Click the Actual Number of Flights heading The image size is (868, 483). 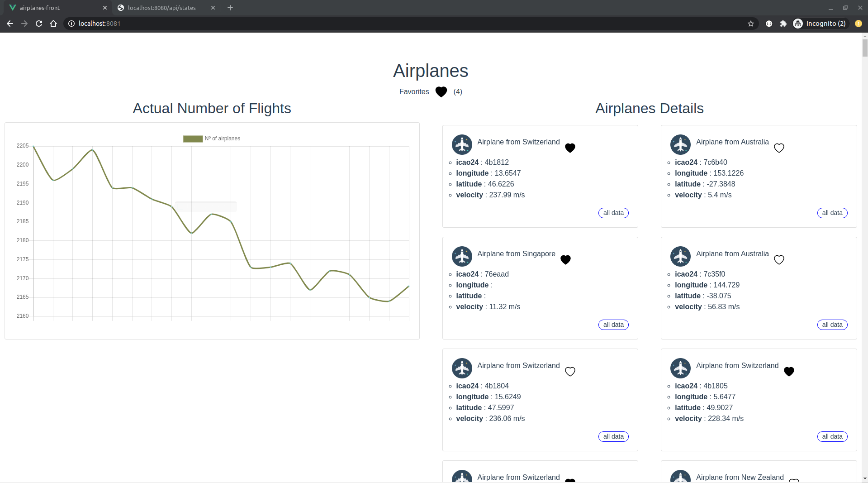pyautogui.click(x=212, y=109)
